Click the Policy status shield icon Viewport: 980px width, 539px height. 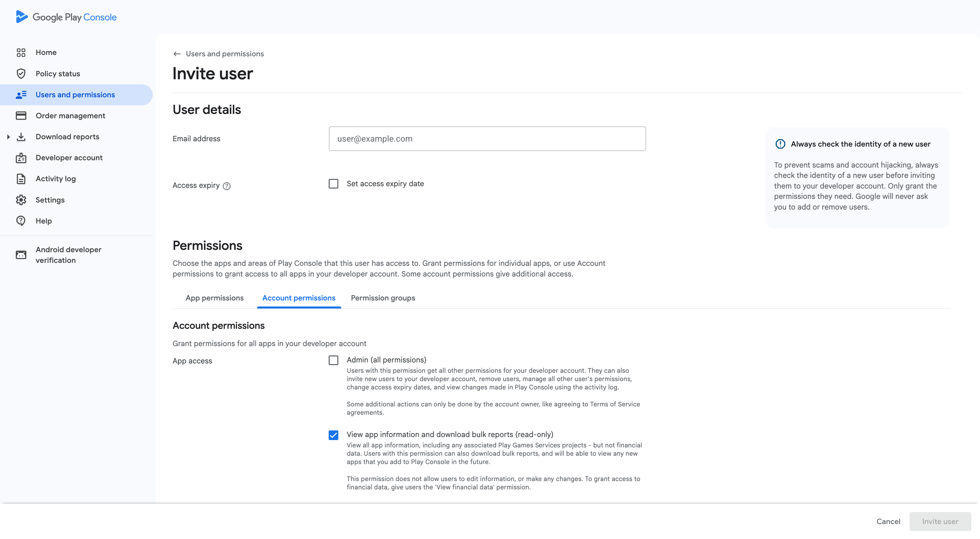point(21,74)
